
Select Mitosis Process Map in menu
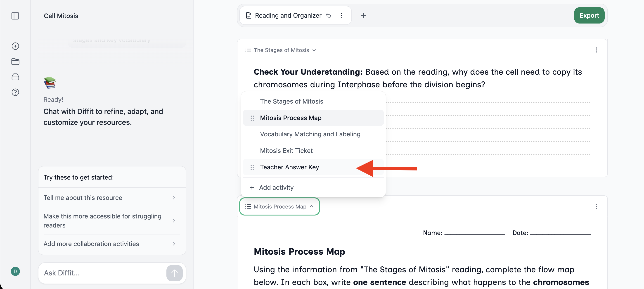(313, 118)
